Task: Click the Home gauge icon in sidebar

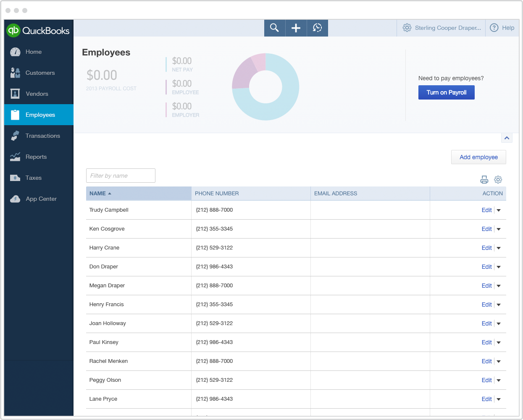Action: [x=15, y=52]
